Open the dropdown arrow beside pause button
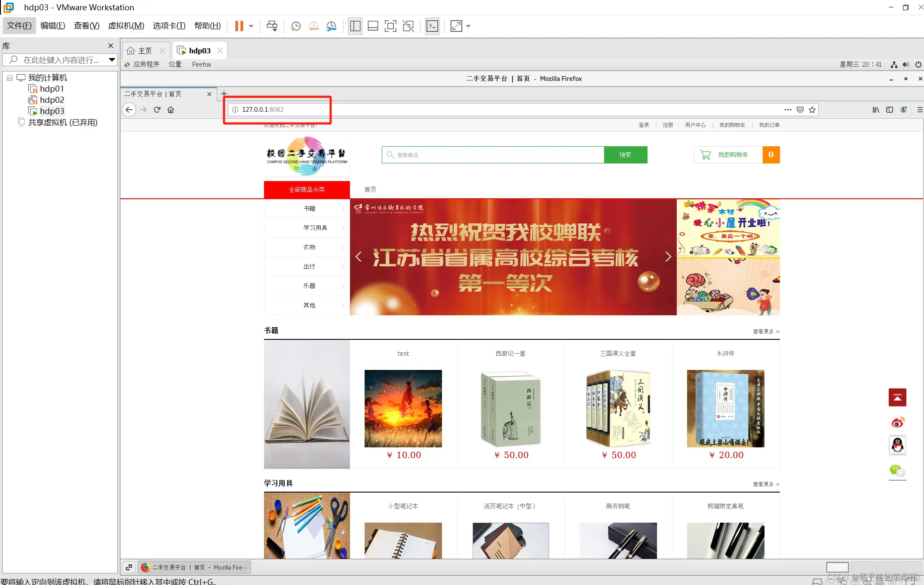Image resolution: width=924 pixels, height=585 pixels. (x=251, y=26)
